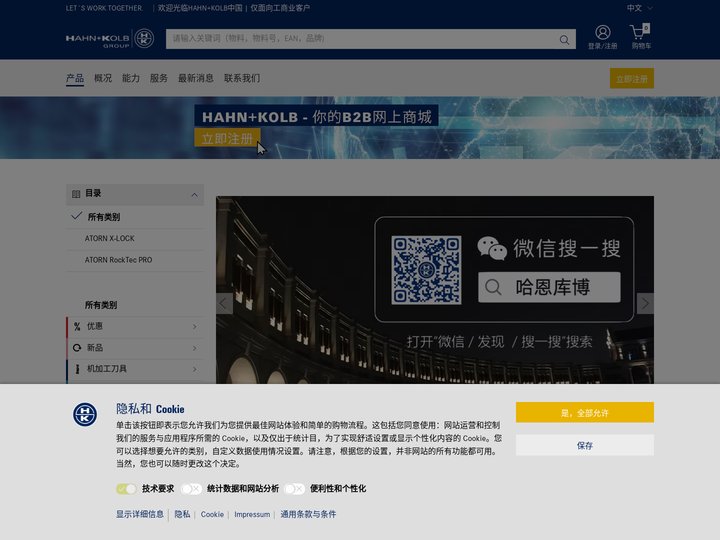This screenshot has width=720, height=540.
Task: Click the HAHN+KOLB Group logo
Action: [110, 39]
